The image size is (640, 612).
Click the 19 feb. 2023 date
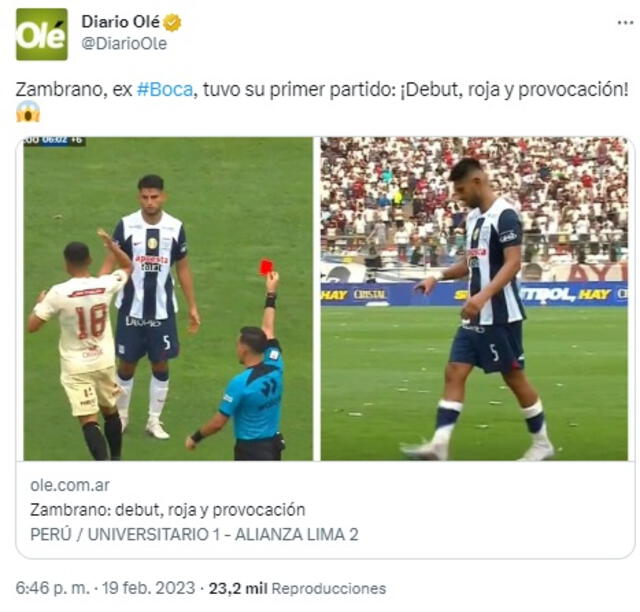(x=149, y=588)
